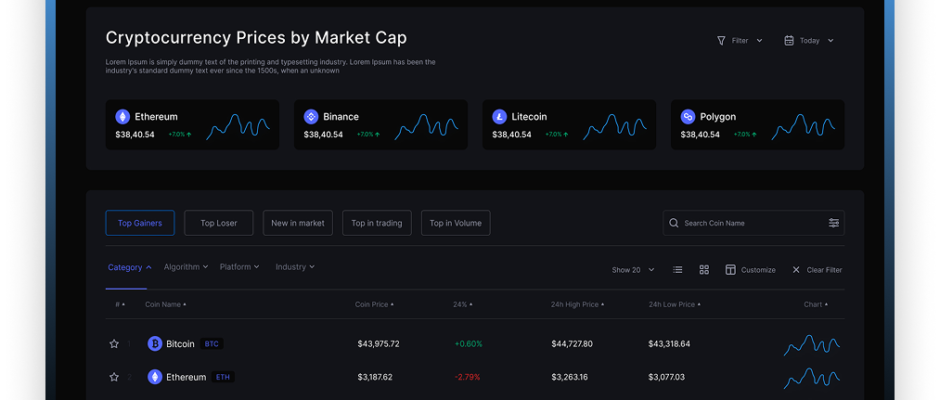The height and width of the screenshot is (400, 940).
Task: Click Clear Filter button
Action: coord(817,270)
